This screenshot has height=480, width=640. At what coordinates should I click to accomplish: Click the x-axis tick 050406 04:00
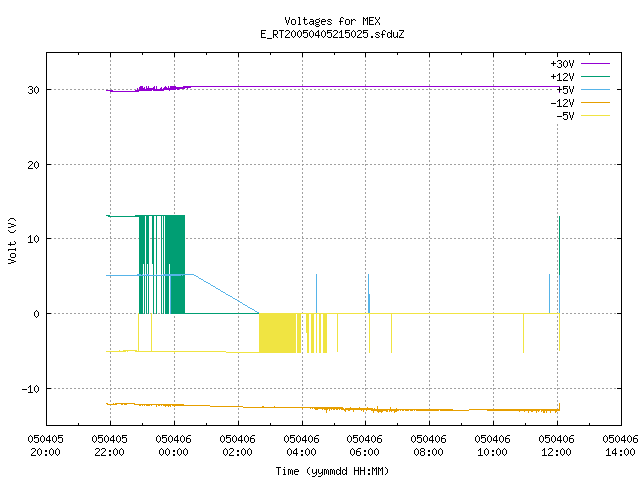(x=301, y=446)
